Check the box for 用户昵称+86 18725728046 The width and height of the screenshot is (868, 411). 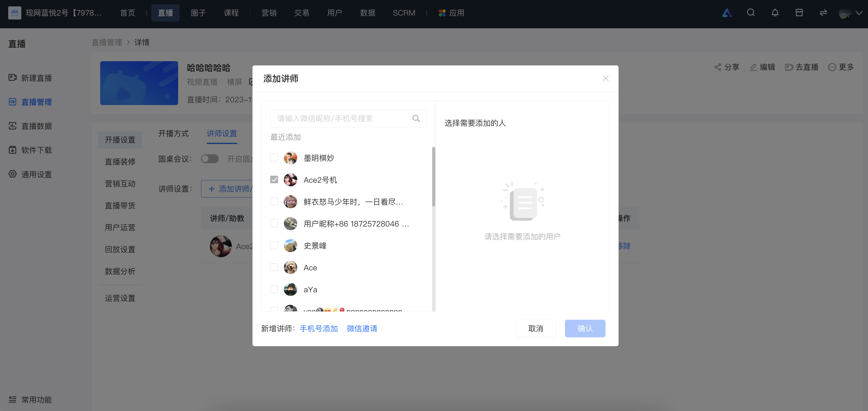(x=274, y=223)
